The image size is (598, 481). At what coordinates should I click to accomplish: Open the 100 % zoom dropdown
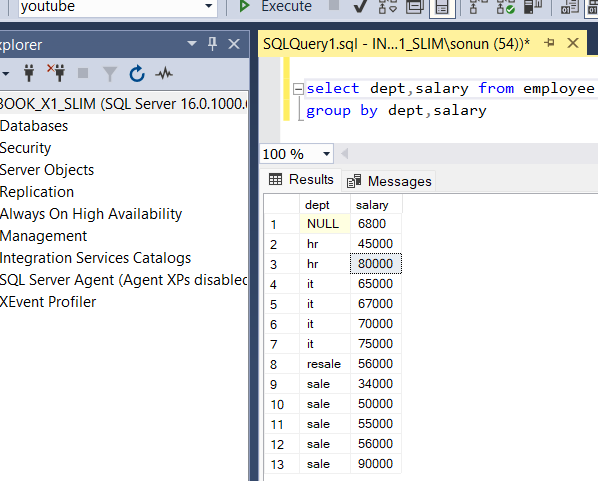tap(326, 154)
